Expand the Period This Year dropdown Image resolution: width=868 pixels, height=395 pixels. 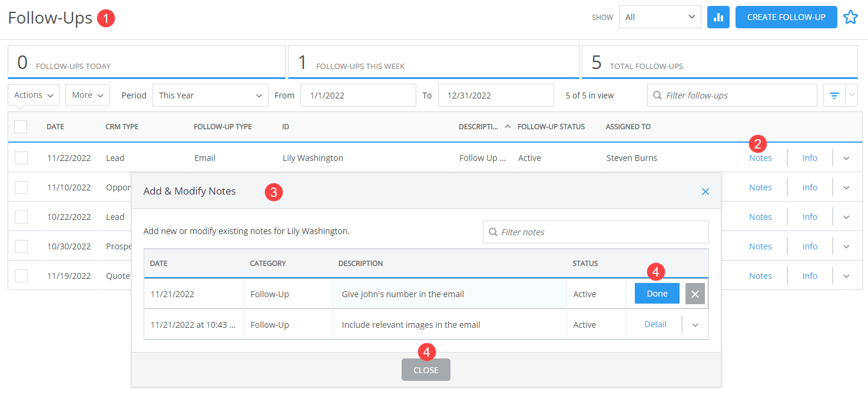click(210, 96)
